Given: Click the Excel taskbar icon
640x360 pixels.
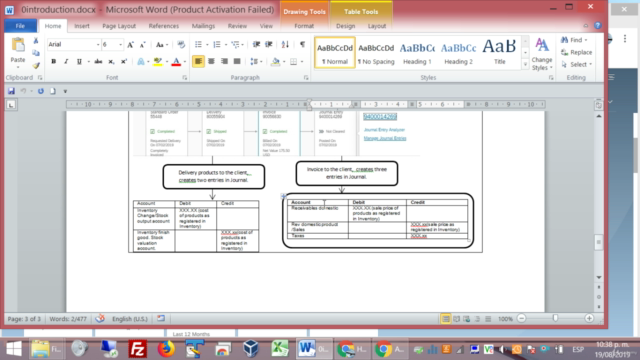Looking at the screenshot, I should click(280, 349).
